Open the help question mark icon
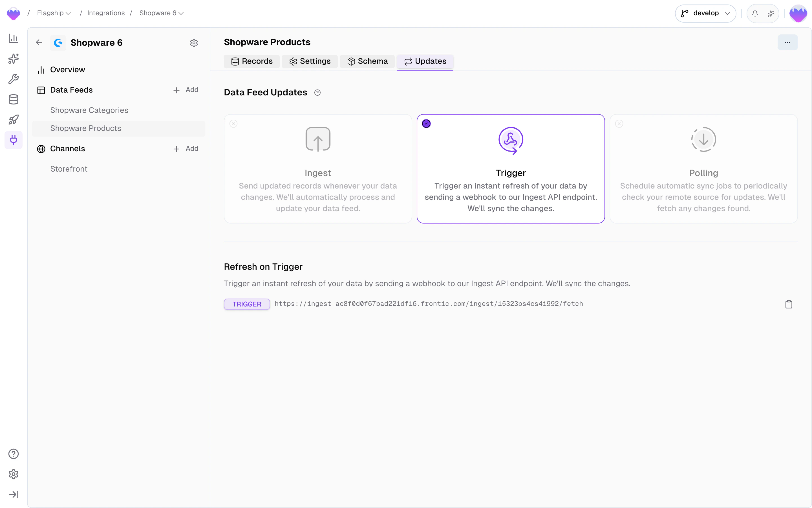The width and height of the screenshot is (812, 508). pos(14,454)
